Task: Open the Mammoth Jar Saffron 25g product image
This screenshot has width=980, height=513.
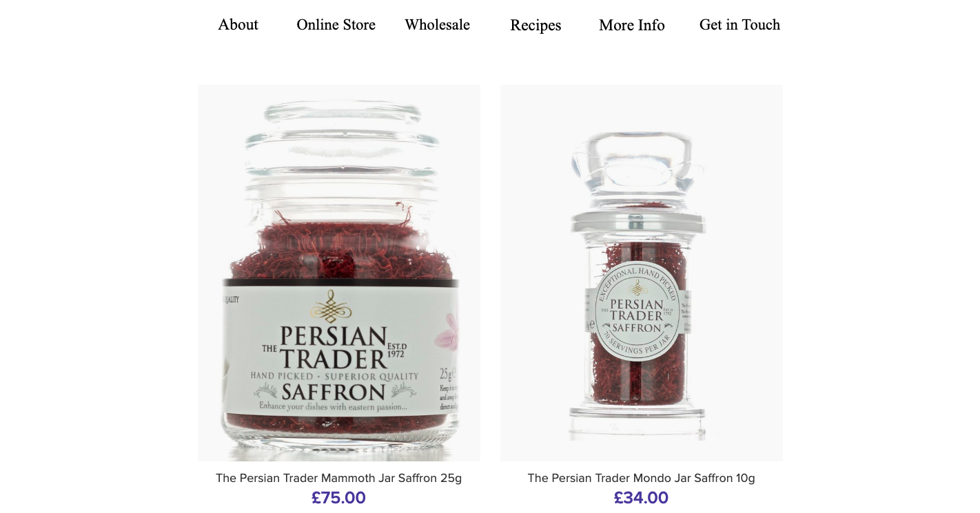Action: [x=339, y=273]
